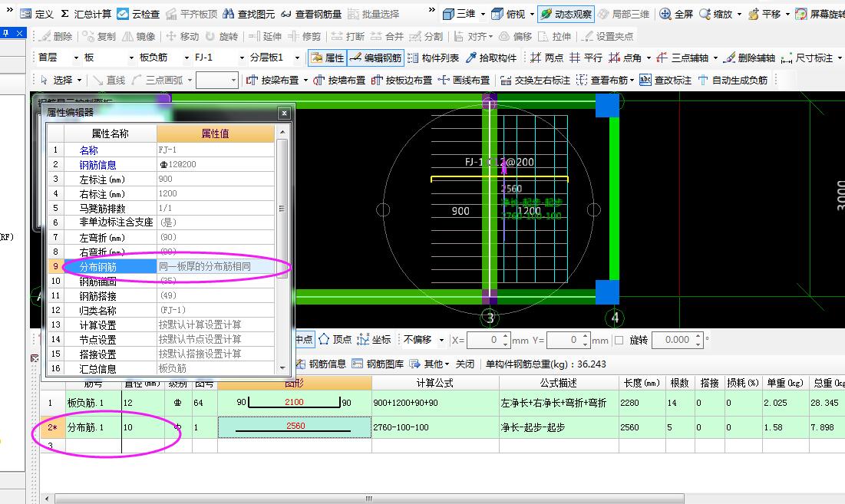
Task: Activate 缩放 zoom tool
Action: coord(715,14)
